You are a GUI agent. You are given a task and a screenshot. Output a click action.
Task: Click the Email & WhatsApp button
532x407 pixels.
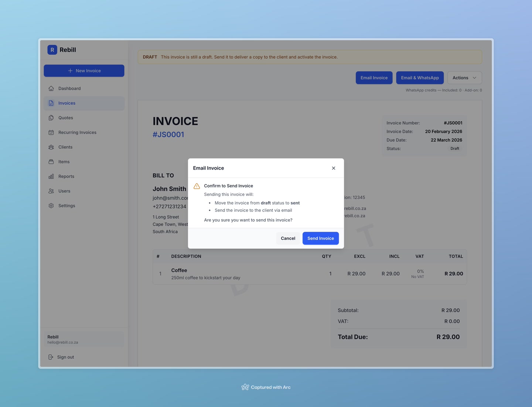coord(420,78)
